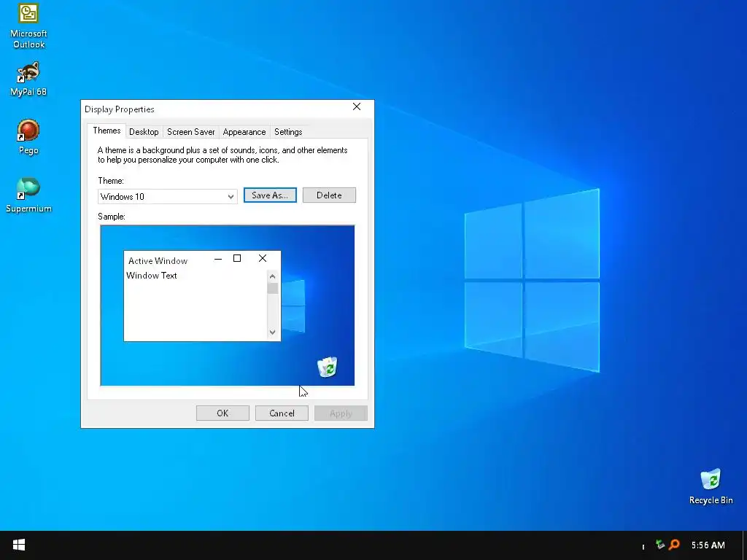Viewport: 747px width, 560px height.
Task: Click the sample window scroll-down arrow
Action: 273,332
